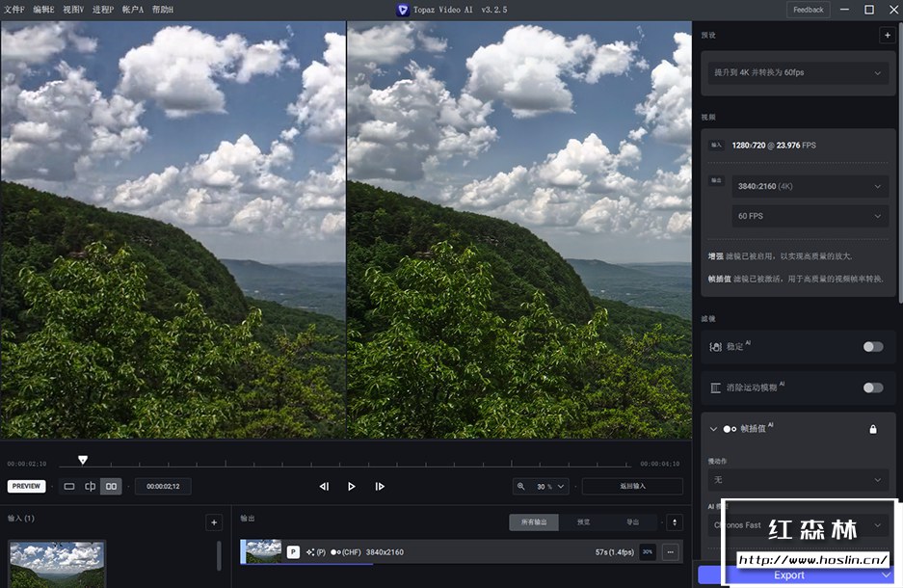Click the P preview badge on output row
Image resolution: width=903 pixels, height=588 pixels.
[293, 552]
